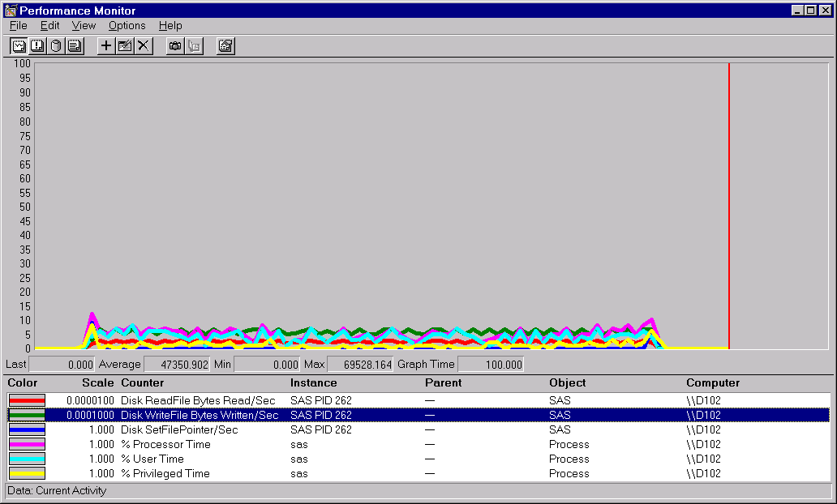
Task: Select the Disk ReadFile Bytes Read/Sec counter row
Action: tap(198, 400)
